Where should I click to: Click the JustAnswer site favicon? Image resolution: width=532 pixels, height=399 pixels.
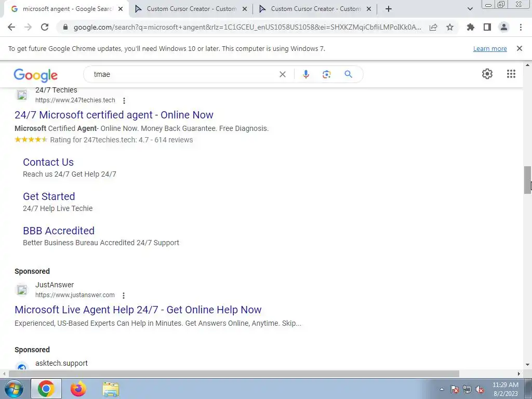(22, 290)
